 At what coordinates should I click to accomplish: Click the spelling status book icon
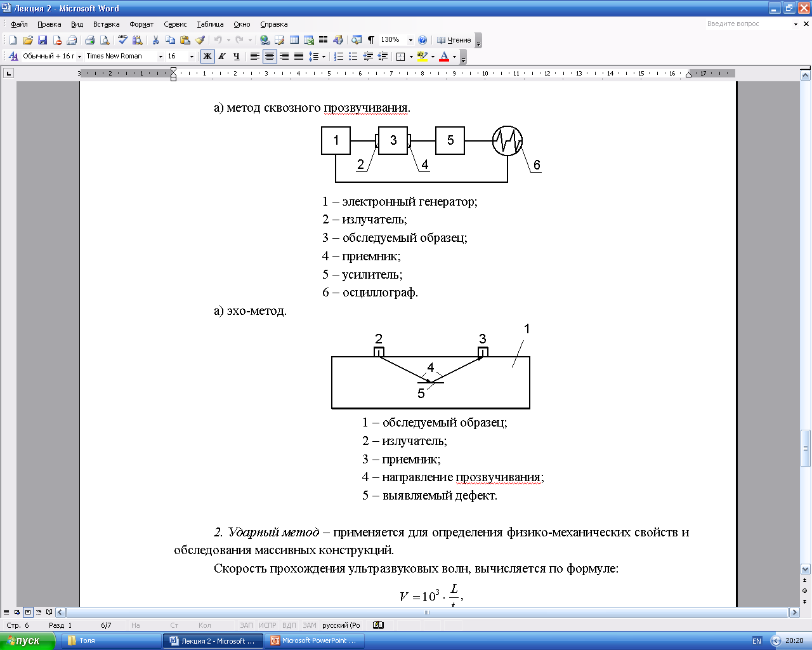click(x=379, y=625)
